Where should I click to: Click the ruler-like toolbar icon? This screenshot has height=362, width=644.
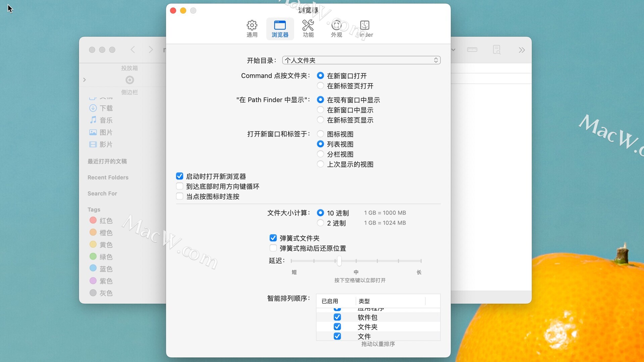[x=472, y=50]
